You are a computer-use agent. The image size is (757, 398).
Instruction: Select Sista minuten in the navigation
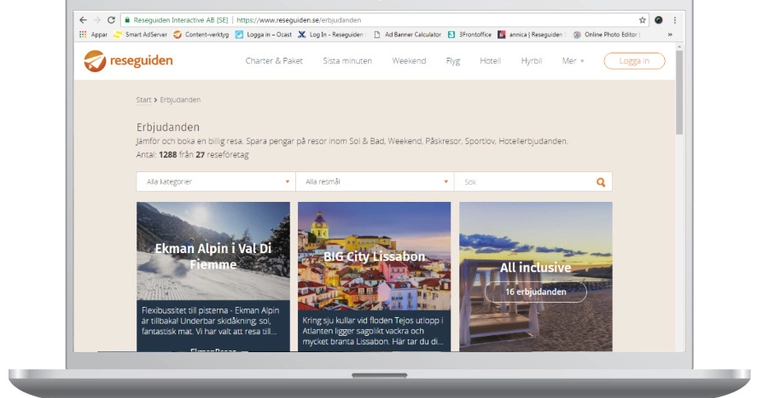click(347, 61)
